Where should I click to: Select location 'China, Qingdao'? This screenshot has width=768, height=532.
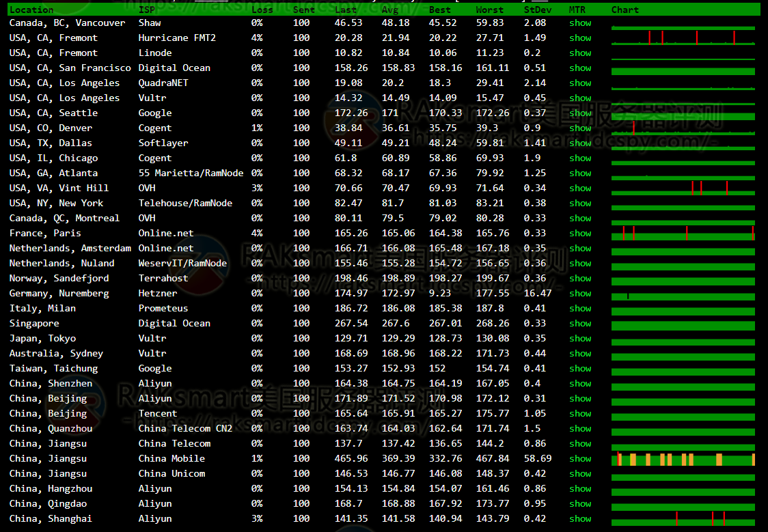pos(48,504)
